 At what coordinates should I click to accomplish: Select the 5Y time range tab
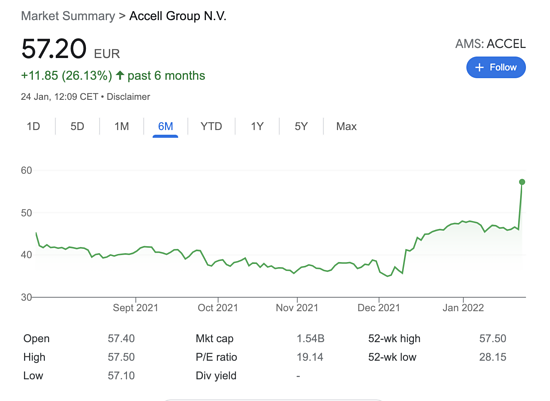301,126
